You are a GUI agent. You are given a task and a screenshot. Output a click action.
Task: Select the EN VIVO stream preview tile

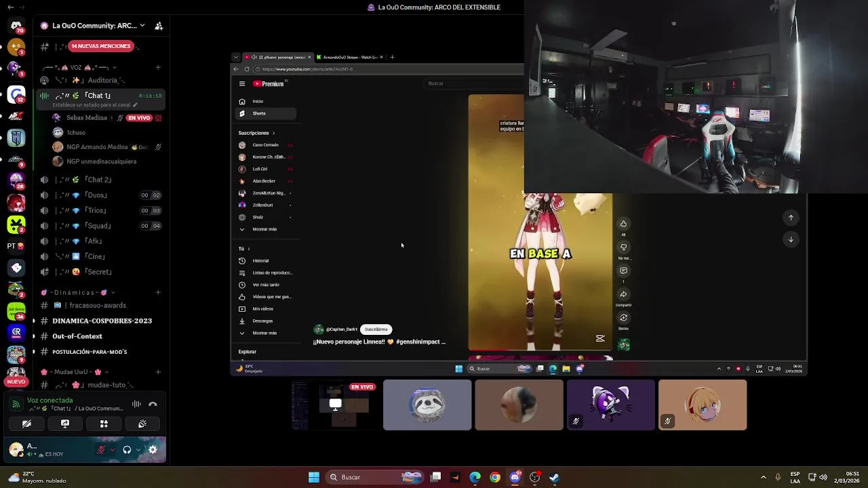click(x=335, y=405)
